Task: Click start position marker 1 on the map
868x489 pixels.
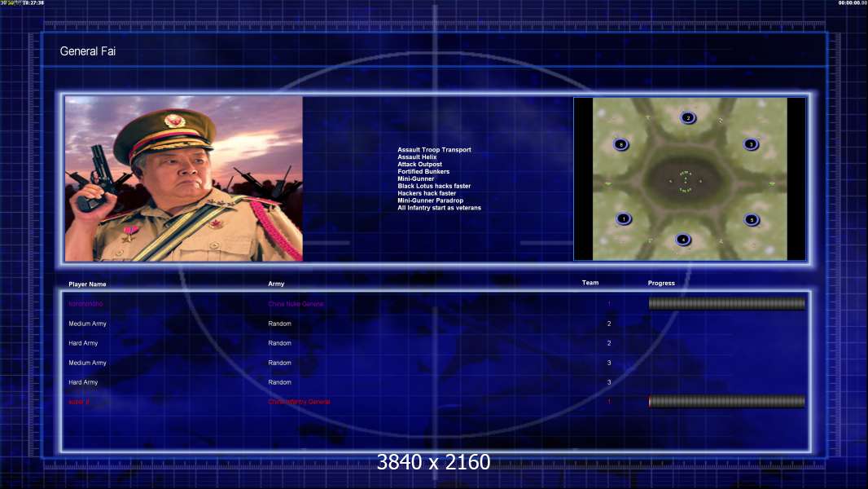Action: click(624, 218)
